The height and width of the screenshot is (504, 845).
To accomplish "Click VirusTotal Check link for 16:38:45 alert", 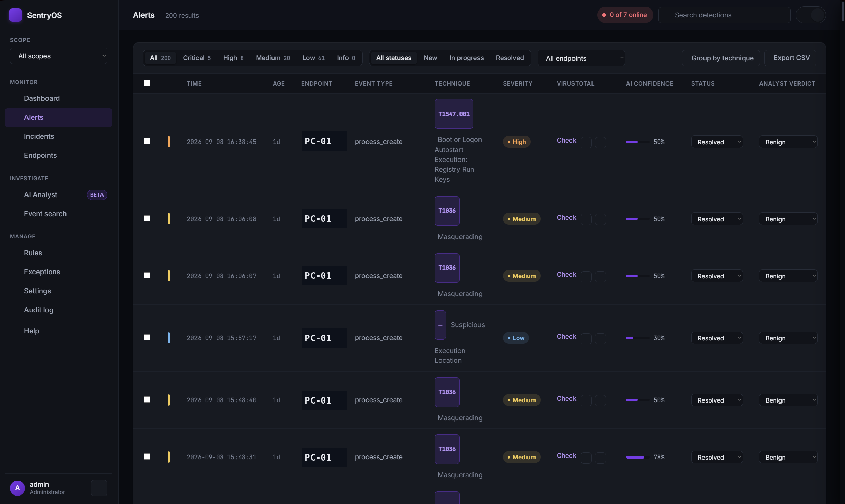I will click(x=566, y=140).
